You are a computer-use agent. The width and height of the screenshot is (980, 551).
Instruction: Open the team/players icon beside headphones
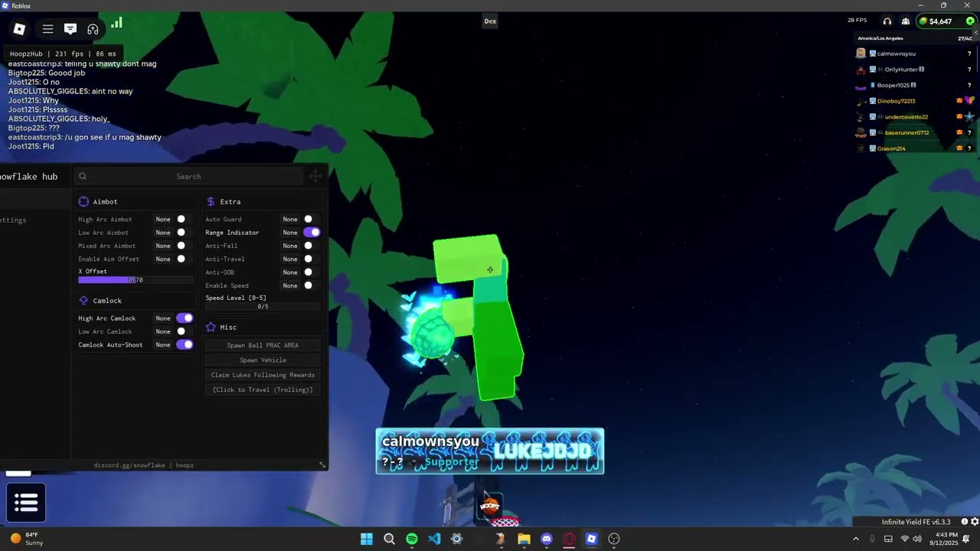(906, 21)
